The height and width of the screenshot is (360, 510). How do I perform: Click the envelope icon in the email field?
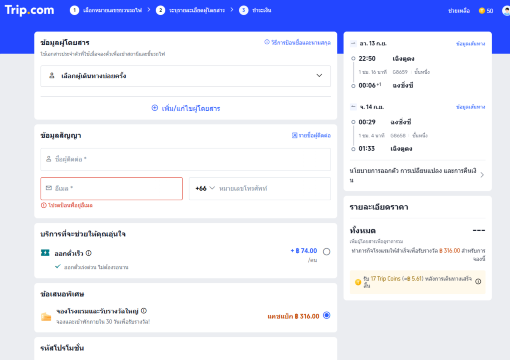(49, 188)
